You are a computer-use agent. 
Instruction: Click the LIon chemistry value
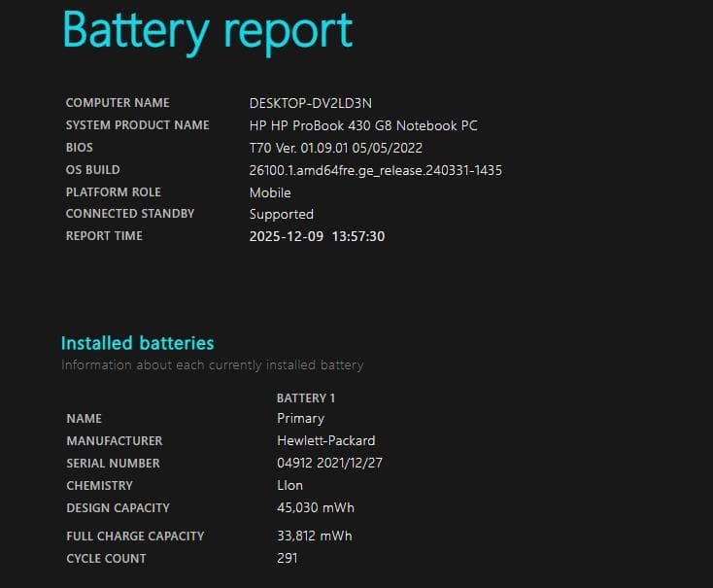[x=289, y=485]
